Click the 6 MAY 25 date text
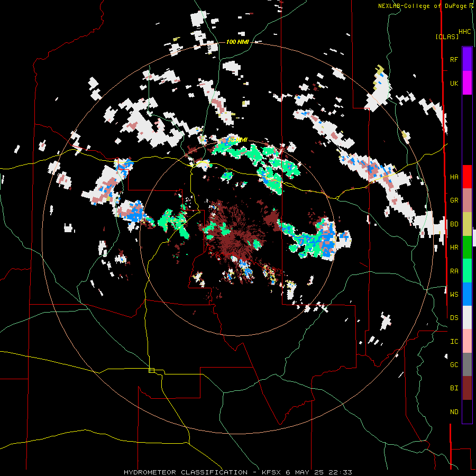 (305, 472)
